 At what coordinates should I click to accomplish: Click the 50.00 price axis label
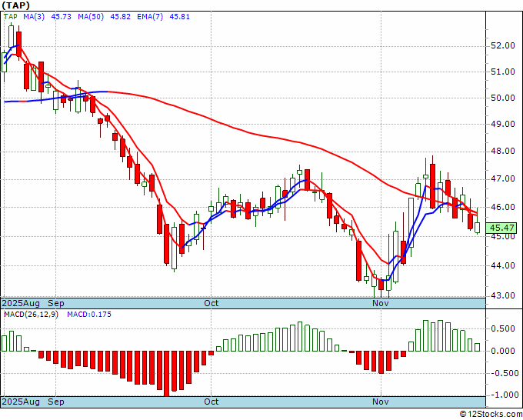click(503, 98)
